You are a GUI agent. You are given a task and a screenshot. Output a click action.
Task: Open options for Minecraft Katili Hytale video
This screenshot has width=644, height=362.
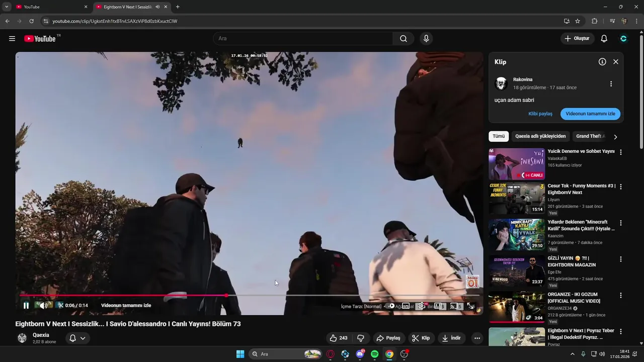(x=620, y=223)
